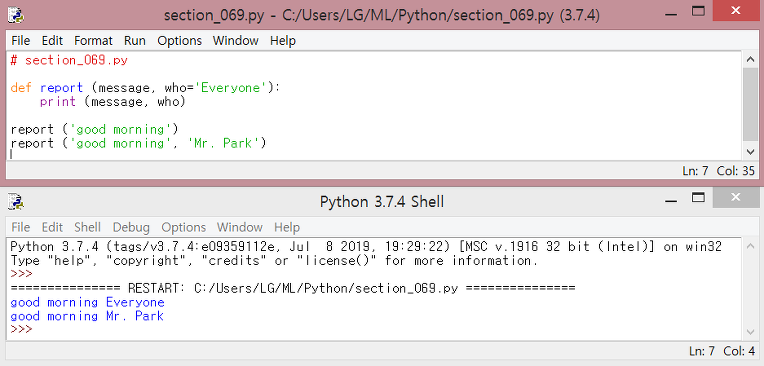Click the Shell scrollbar up arrow
Viewport: 764px width, 366px height.
pos(750,246)
